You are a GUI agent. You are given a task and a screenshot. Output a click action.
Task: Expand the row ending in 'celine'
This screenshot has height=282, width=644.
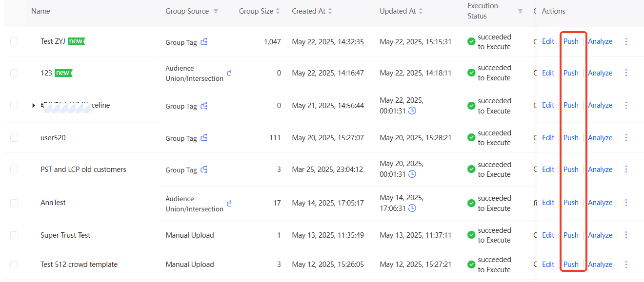coord(34,105)
